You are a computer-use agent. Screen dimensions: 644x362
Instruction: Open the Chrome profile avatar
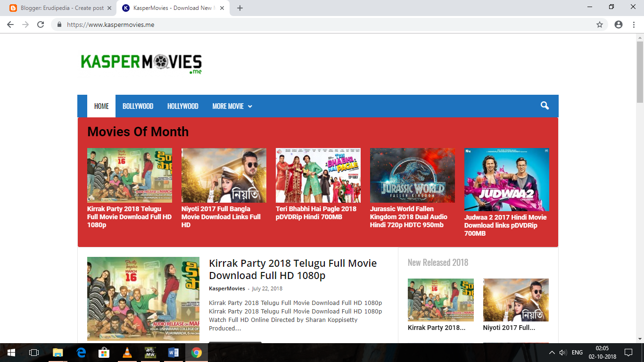point(619,25)
